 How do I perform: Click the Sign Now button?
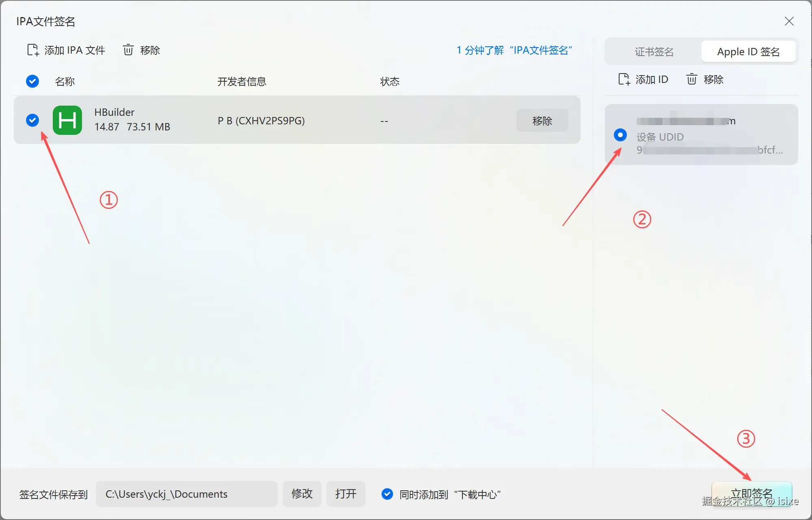point(752,494)
